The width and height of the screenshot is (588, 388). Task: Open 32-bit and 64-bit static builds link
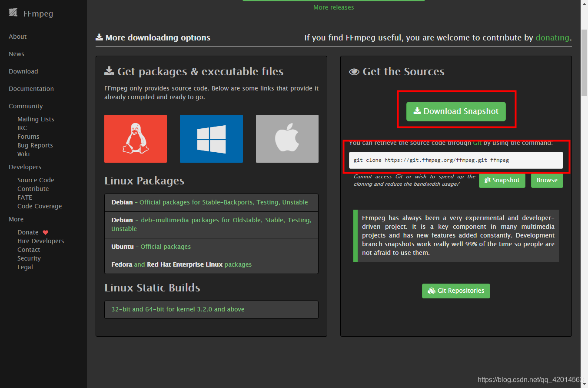178,309
